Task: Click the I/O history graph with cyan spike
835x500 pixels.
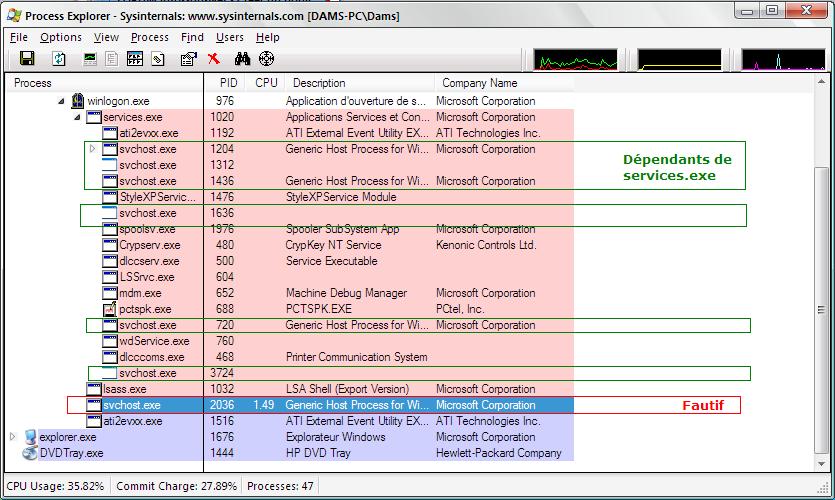Action: [x=783, y=60]
